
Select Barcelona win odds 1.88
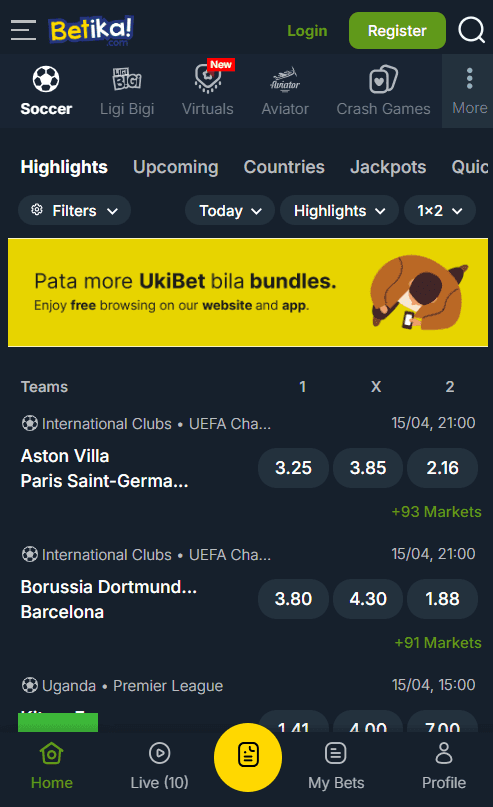click(443, 599)
